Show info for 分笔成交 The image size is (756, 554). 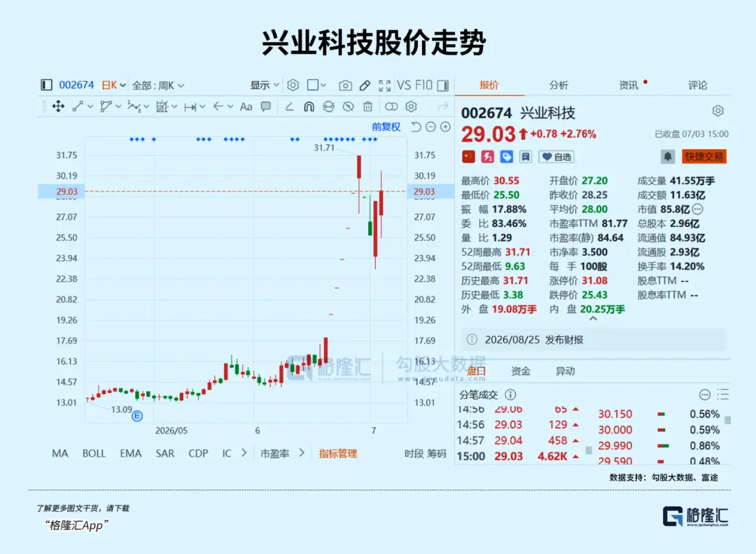510,395
